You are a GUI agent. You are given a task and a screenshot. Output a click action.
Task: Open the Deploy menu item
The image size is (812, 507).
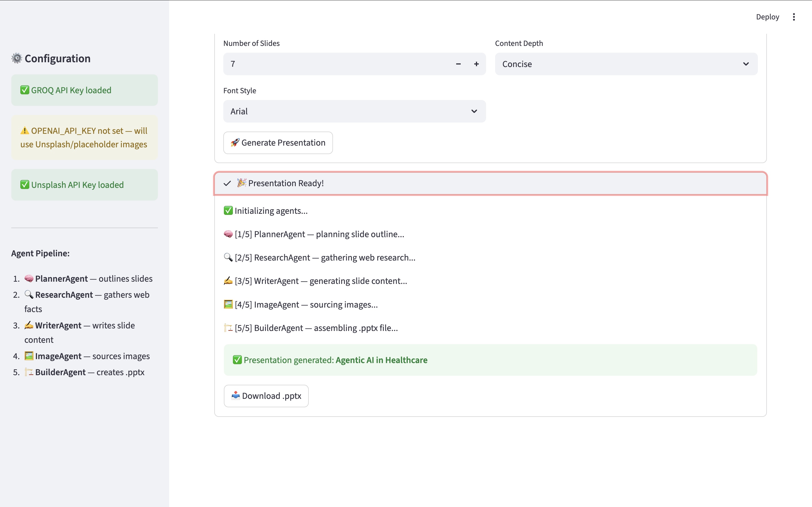click(x=767, y=17)
